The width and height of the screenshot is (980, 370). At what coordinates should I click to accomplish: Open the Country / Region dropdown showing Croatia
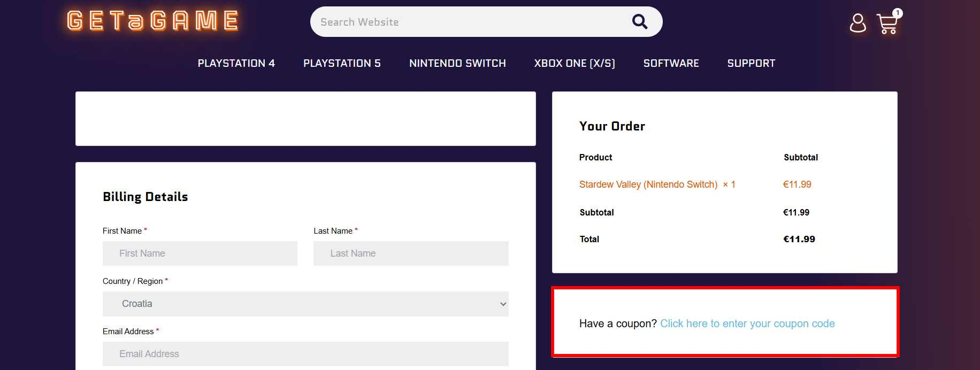click(x=305, y=304)
